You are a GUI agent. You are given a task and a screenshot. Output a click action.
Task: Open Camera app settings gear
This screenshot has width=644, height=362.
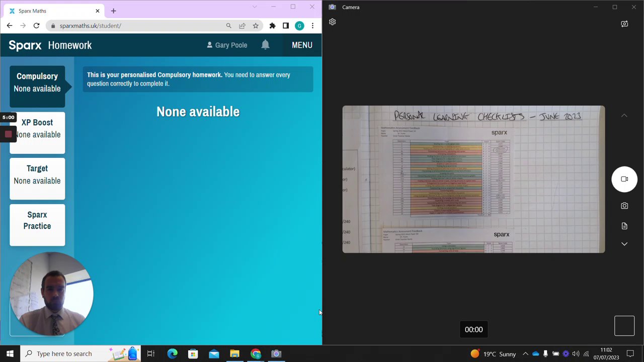pos(332,22)
